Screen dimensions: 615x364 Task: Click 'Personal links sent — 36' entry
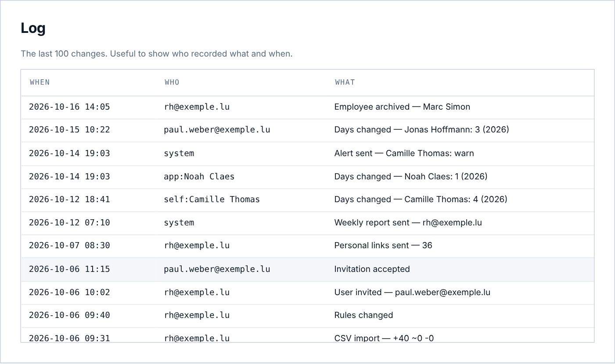click(383, 246)
